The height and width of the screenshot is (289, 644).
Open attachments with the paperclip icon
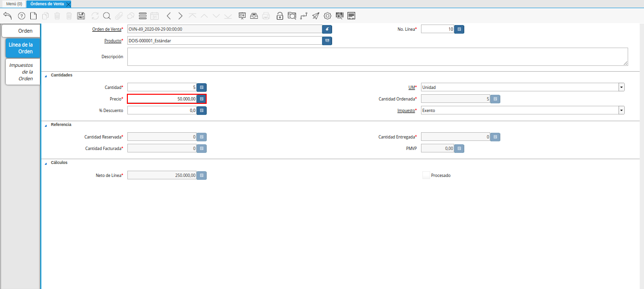click(x=119, y=16)
